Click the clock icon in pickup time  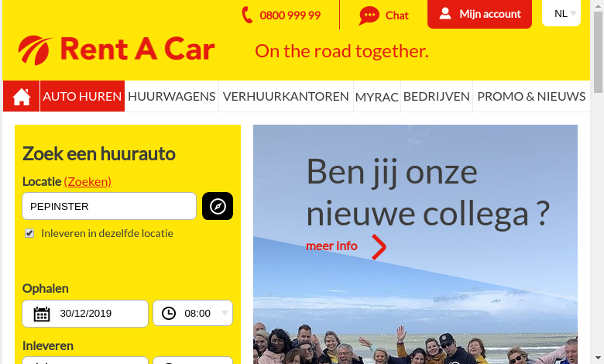tap(169, 313)
